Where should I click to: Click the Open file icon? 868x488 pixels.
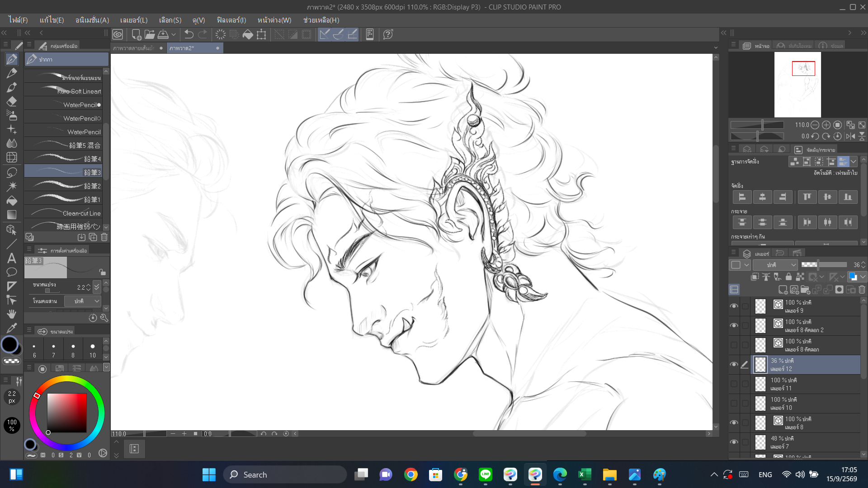pyautogui.click(x=150, y=34)
